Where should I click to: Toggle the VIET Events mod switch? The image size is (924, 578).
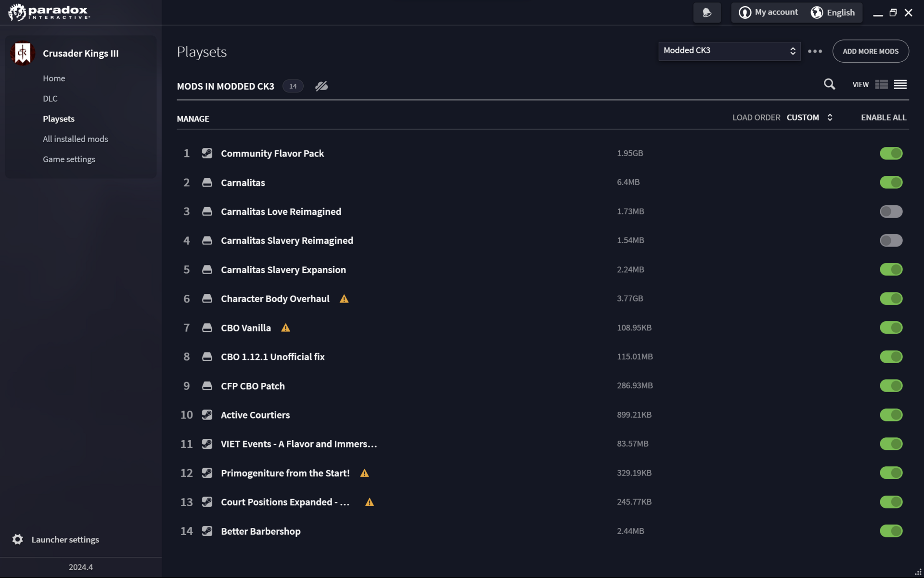(x=891, y=444)
